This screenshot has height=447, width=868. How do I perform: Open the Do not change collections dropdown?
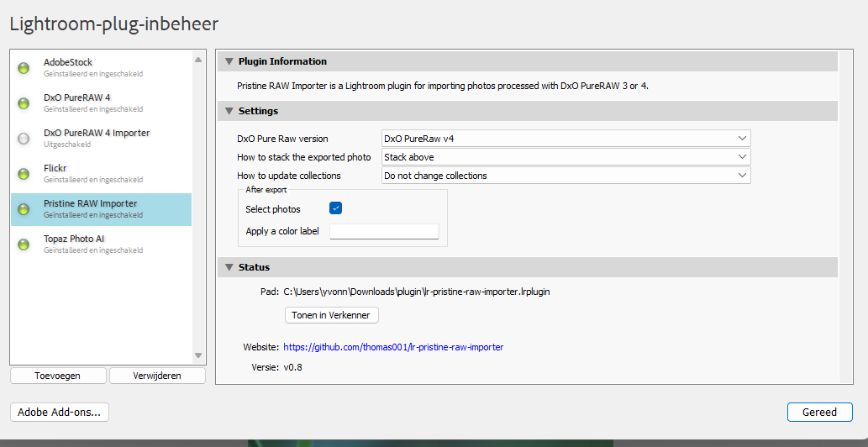click(566, 176)
